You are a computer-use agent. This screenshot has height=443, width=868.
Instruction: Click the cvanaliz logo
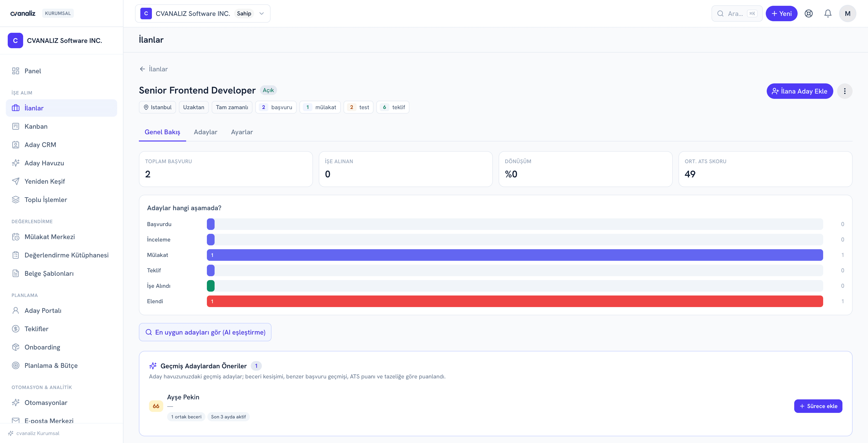coord(23,13)
